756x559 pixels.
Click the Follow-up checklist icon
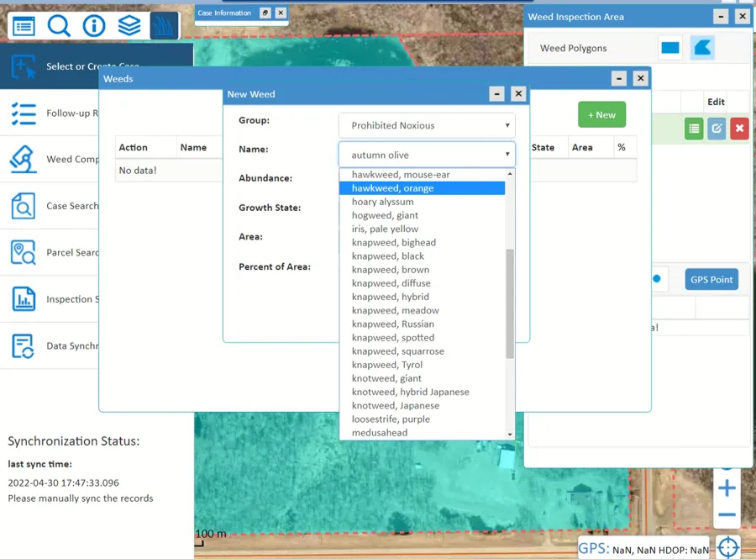coord(24,113)
